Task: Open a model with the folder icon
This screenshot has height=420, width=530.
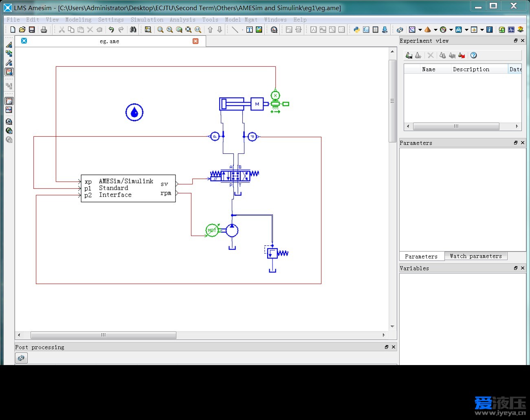Action: [22, 30]
